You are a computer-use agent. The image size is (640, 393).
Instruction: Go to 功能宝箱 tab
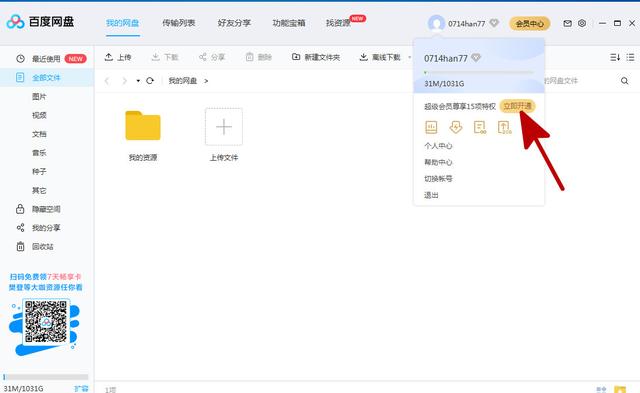(289, 23)
